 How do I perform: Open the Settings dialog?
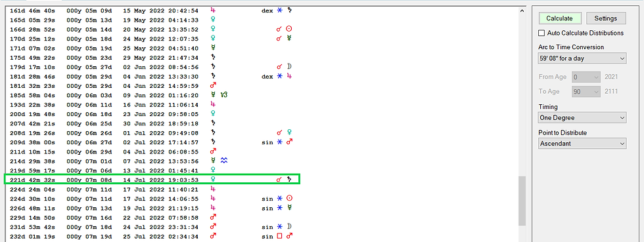pos(606,18)
